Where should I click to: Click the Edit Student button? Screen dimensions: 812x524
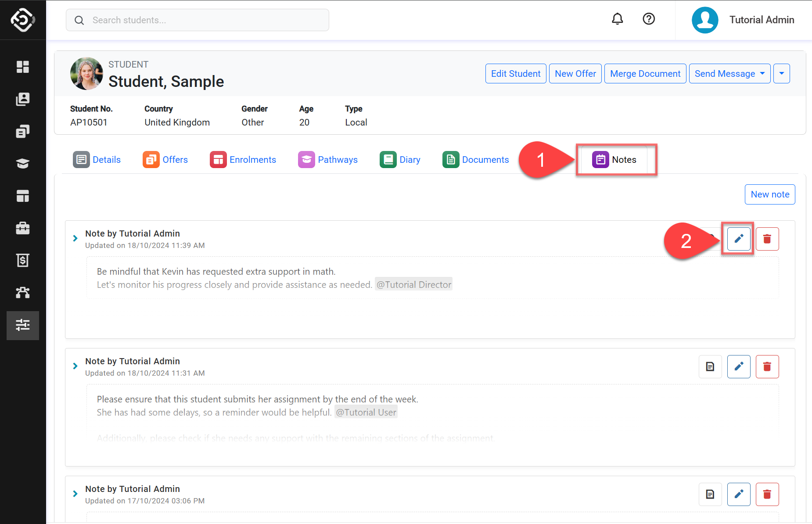click(x=515, y=74)
